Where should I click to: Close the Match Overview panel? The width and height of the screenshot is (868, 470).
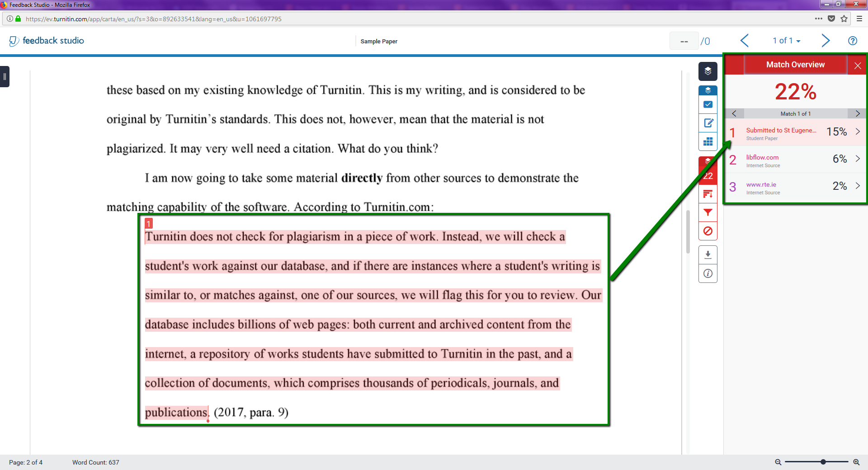857,66
